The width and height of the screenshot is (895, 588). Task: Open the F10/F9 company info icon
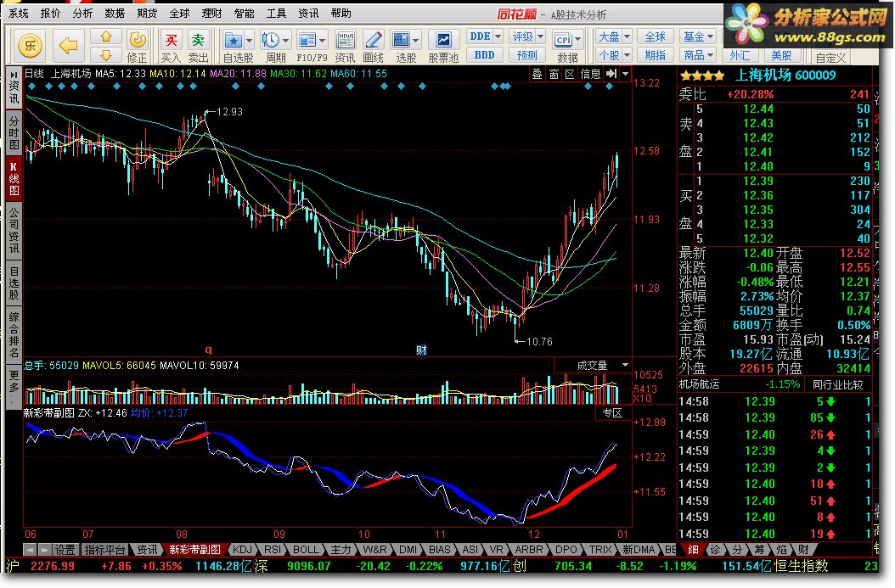307,40
